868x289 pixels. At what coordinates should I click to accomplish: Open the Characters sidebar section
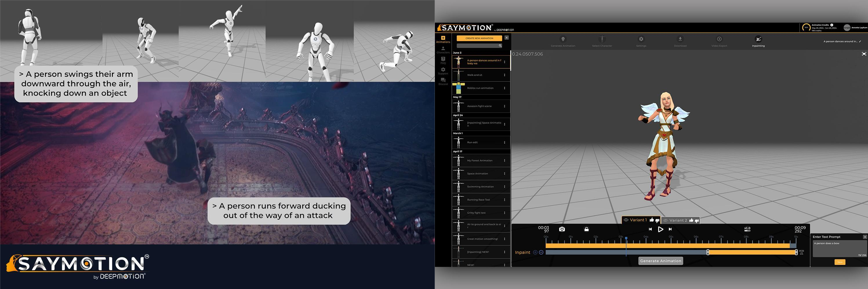[x=443, y=50]
